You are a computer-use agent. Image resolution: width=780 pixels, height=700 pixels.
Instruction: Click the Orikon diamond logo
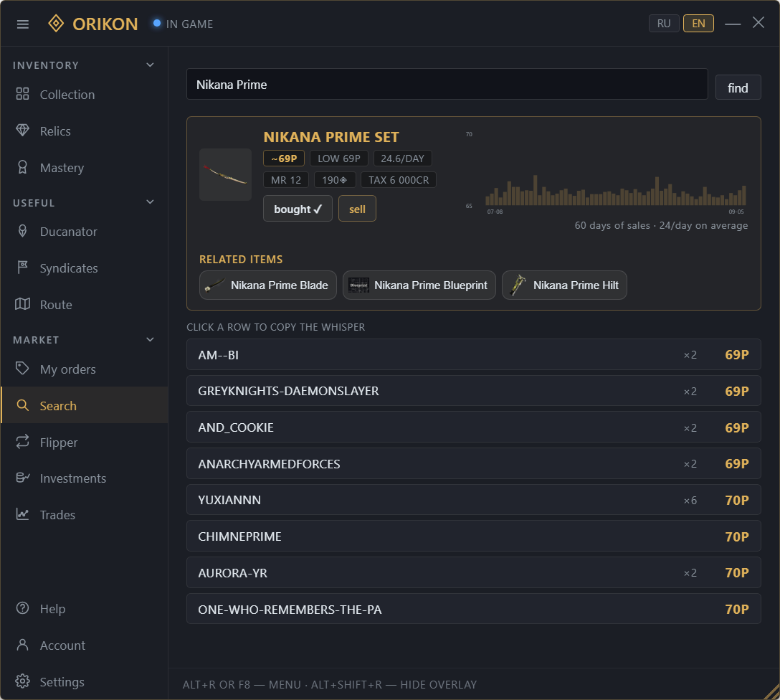click(x=56, y=24)
